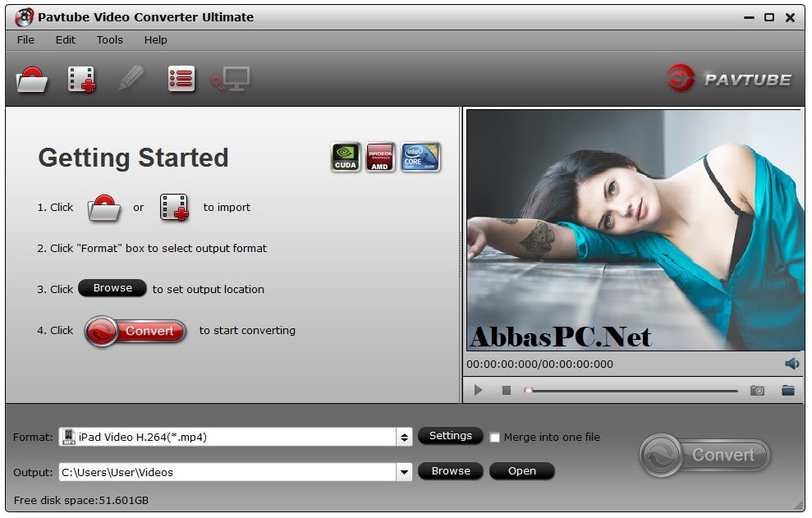
Task: Open snapshot folder icon beside camera
Action: 788,390
